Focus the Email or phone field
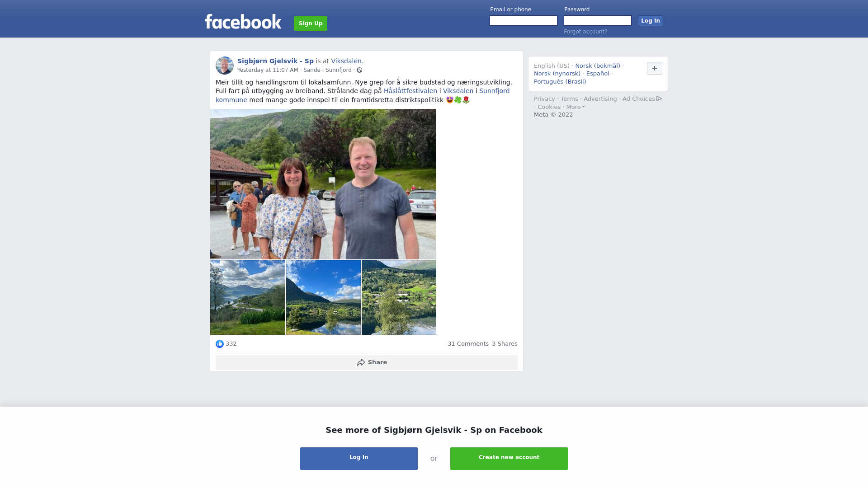The height and width of the screenshot is (488, 868). 524,21
